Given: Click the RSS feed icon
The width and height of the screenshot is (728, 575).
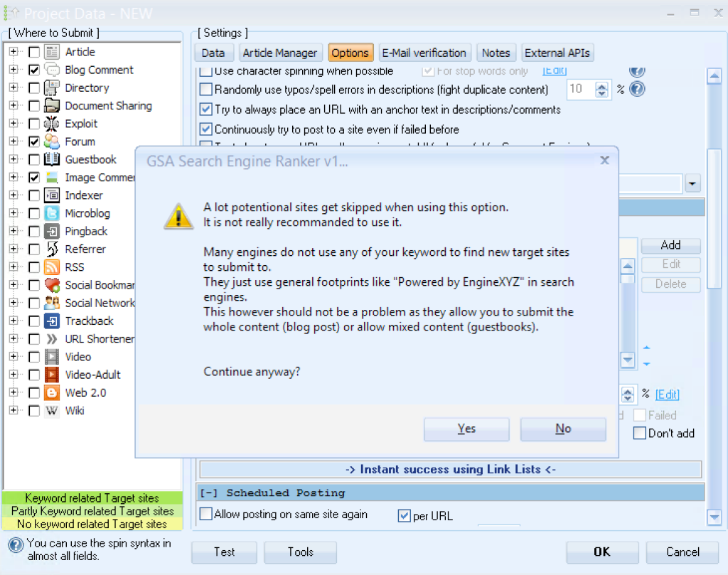Looking at the screenshot, I should 51,267.
